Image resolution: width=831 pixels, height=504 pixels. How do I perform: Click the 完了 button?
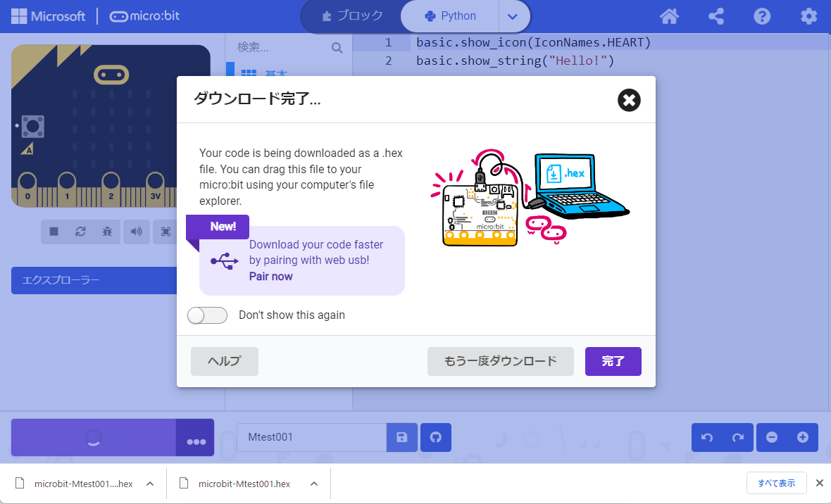613,361
